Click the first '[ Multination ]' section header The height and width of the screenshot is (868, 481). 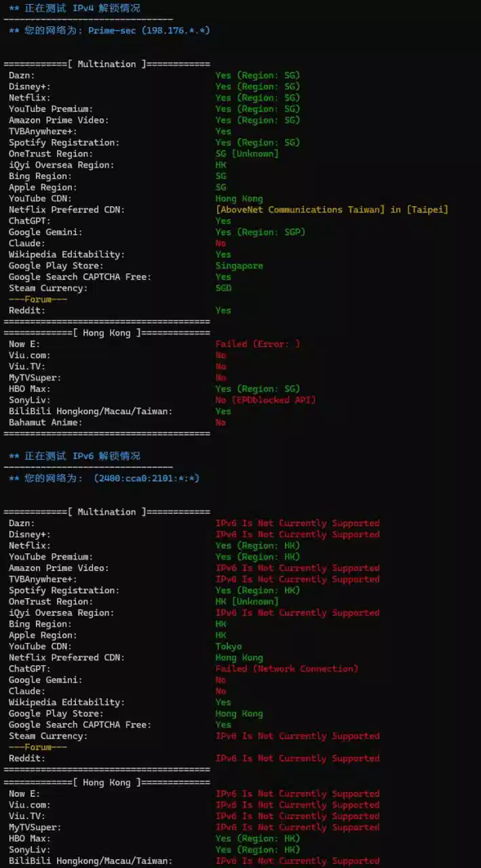point(107,64)
